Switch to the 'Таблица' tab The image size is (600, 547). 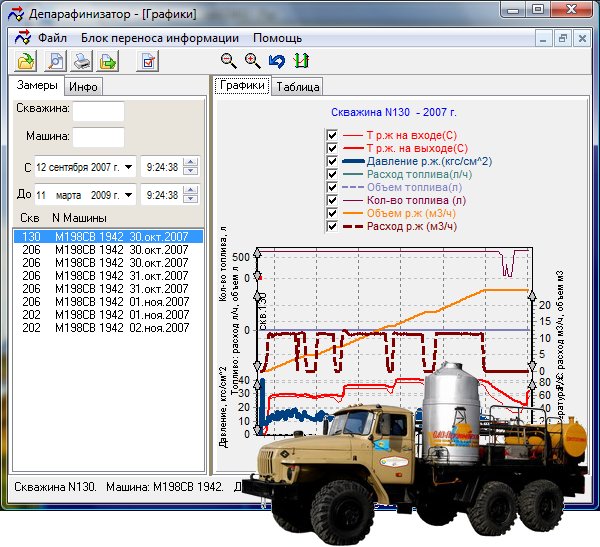(297, 87)
